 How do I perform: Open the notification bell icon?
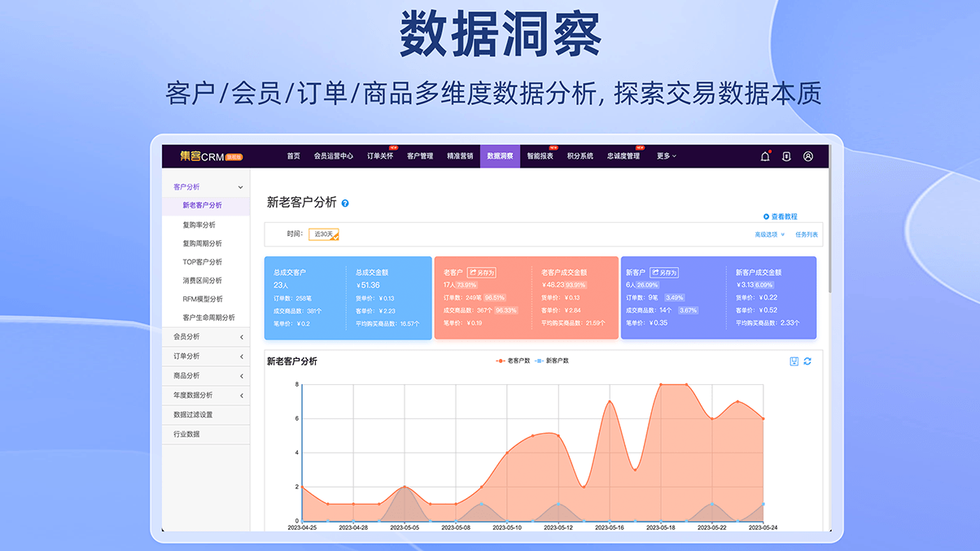click(765, 156)
